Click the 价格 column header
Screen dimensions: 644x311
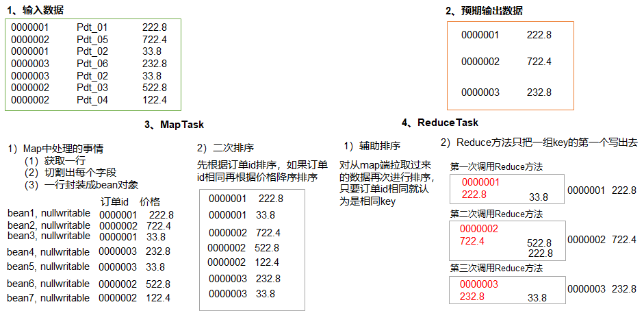150,202
